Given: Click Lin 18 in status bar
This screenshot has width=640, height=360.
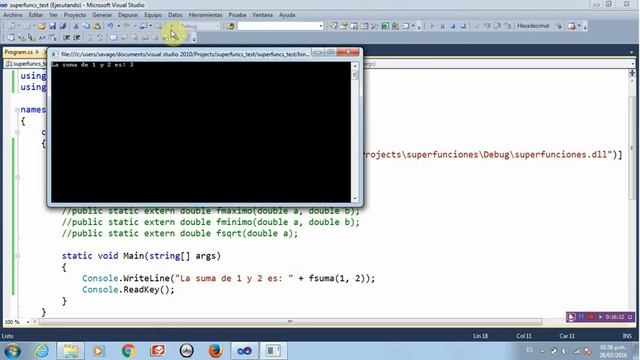Looking at the screenshot, I should click(480, 336).
